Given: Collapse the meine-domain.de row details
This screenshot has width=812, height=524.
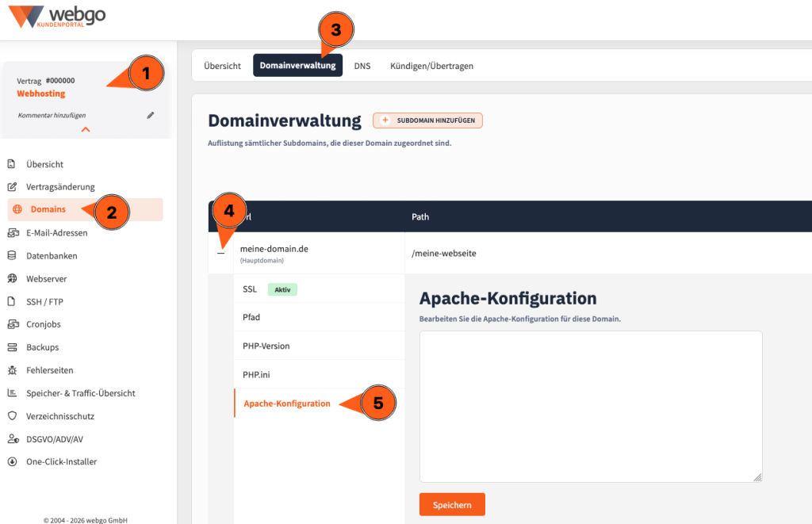Looking at the screenshot, I should 220,254.
